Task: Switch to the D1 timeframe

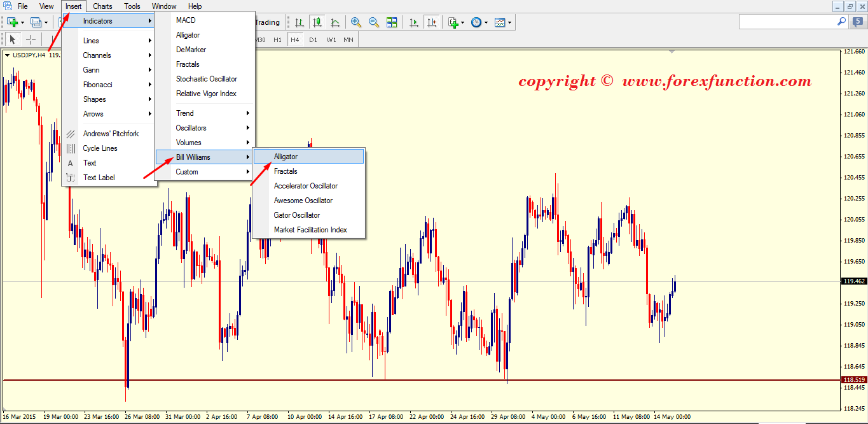Action: (x=313, y=39)
